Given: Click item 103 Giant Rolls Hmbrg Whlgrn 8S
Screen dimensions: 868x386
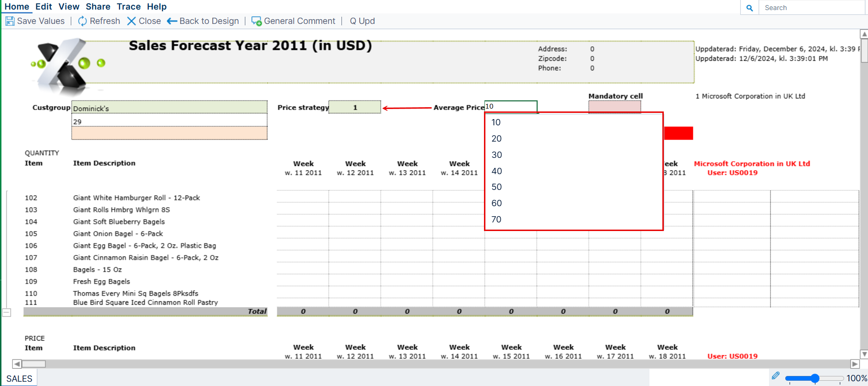Looking at the screenshot, I should point(121,210).
